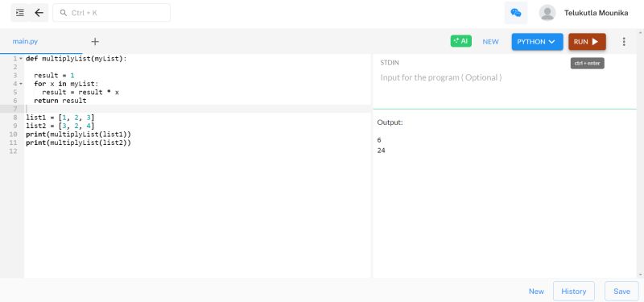644x302 pixels.
Task: Add a new file tab with plus icon
Action: click(x=95, y=42)
